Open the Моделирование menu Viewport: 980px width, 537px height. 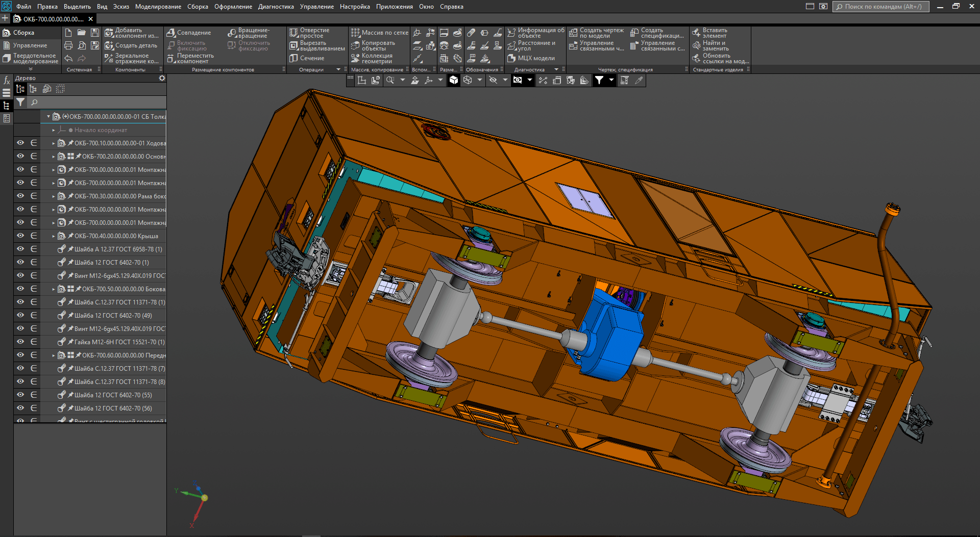[x=158, y=7]
